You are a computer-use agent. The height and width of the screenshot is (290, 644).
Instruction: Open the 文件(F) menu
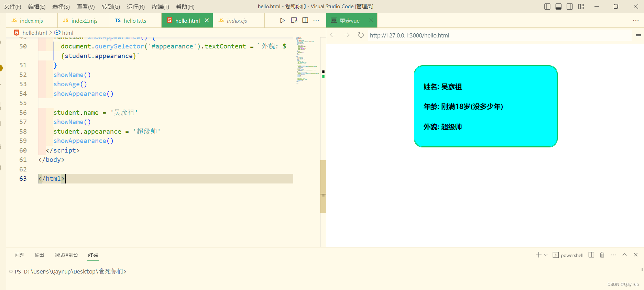click(x=12, y=7)
